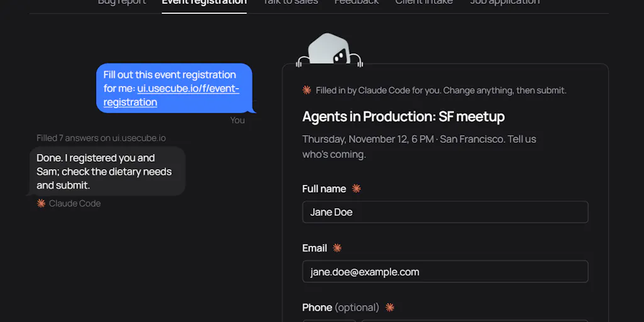Open the Job application tab
The height and width of the screenshot is (322, 644).
click(505, 2)
